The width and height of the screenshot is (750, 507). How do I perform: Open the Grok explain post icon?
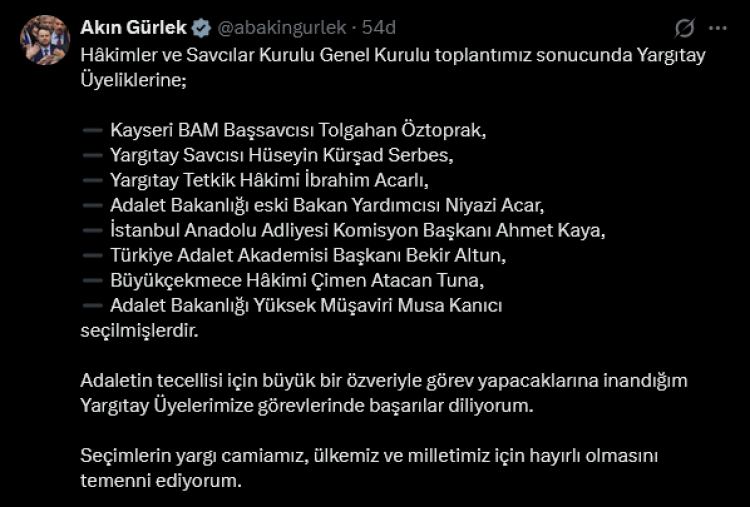[x=685, y=27]
